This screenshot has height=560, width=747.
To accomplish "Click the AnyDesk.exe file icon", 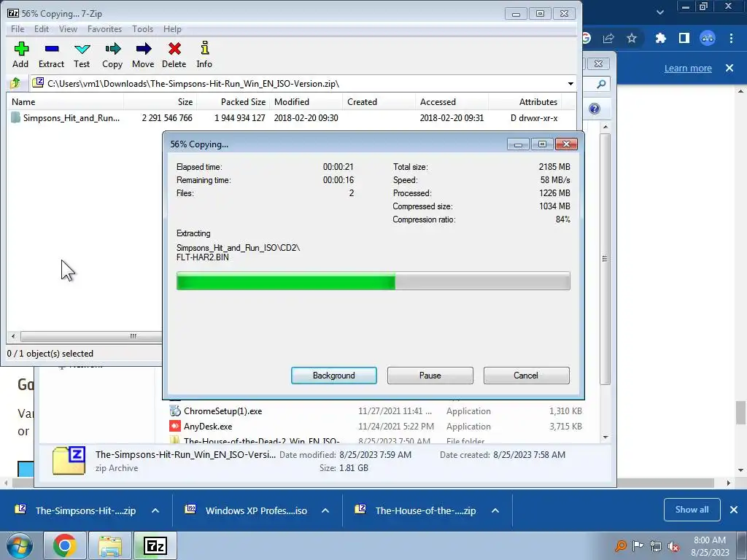I will click(175, 426).
